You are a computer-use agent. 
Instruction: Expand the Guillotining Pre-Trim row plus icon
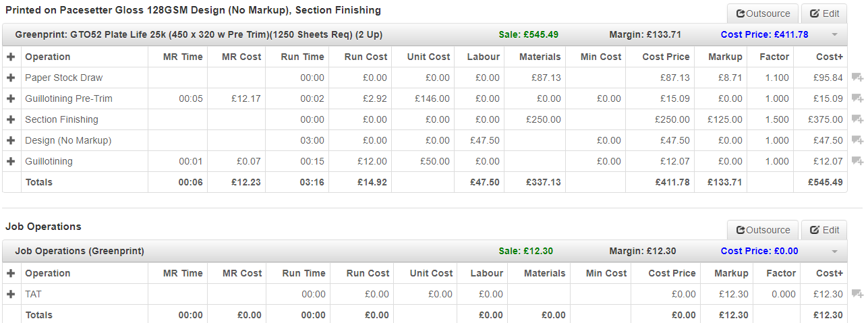pyautogui.click(x=11, y=98)
